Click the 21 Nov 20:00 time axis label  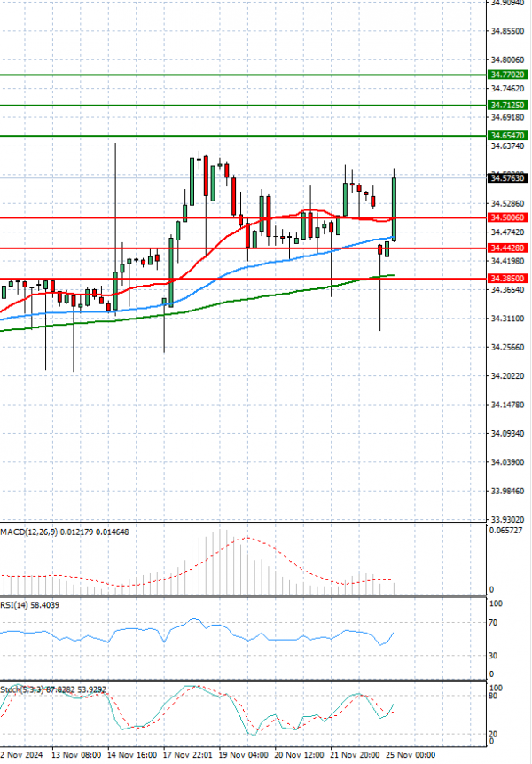355,755
